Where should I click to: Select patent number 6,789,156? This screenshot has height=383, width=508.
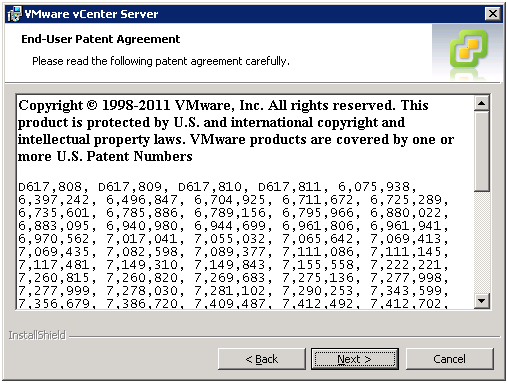(x=230, y=213)
